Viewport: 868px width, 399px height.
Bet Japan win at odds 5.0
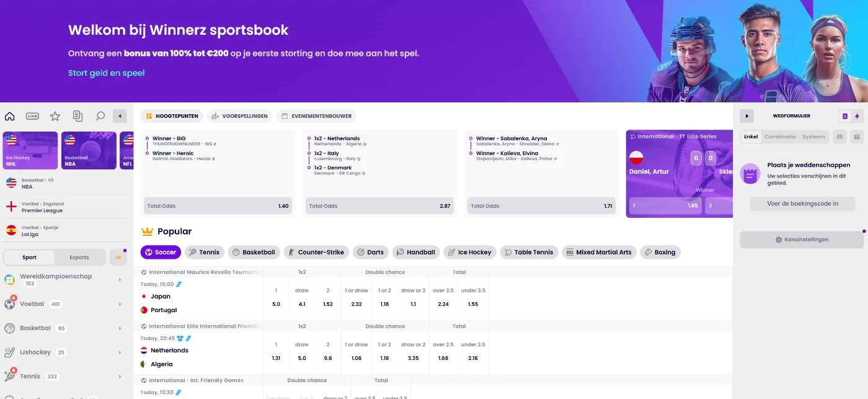click(x=276, y=304)
